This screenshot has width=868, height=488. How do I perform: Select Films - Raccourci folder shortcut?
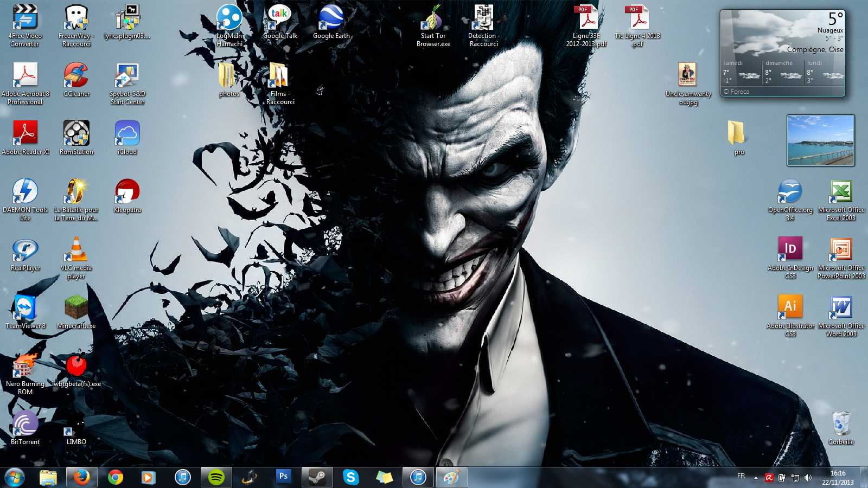pos(280,84)
